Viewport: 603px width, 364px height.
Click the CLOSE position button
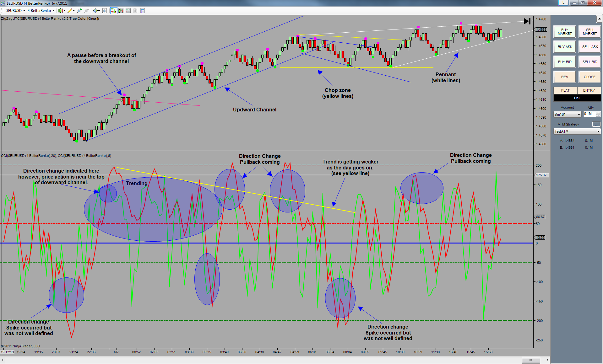tap(590, 77)
